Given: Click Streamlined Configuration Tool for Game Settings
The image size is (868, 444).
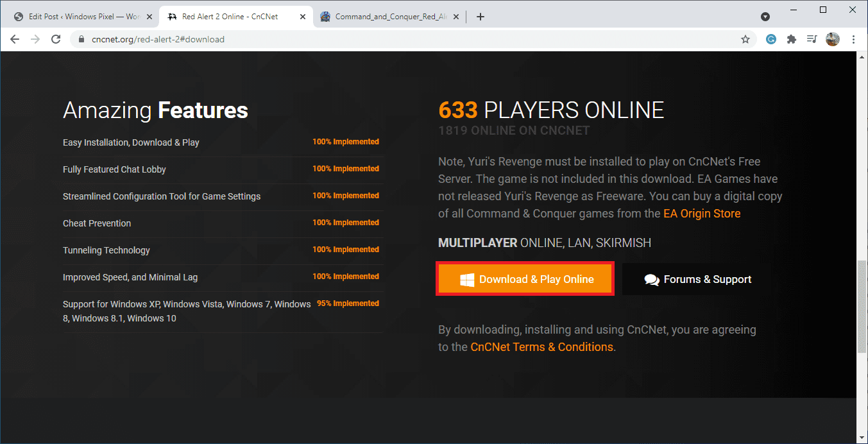Looking at the screenshot, I should (162, 196).
